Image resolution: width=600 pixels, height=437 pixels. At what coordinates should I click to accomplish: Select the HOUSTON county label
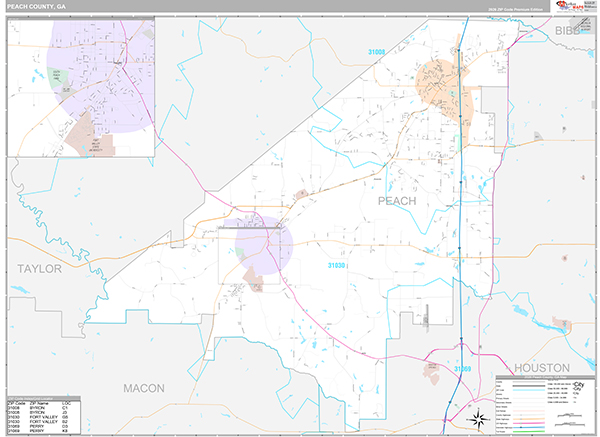point(542,368)
